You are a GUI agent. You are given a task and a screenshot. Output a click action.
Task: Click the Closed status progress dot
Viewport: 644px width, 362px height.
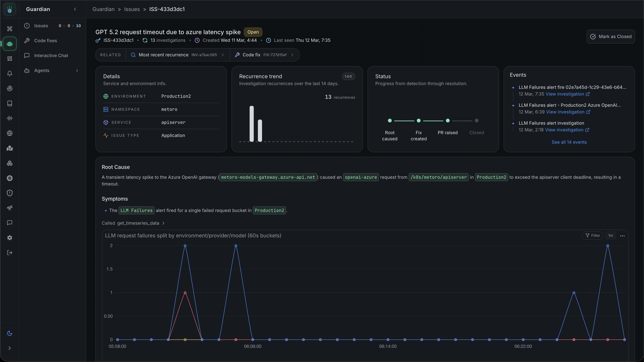[476, 121]
